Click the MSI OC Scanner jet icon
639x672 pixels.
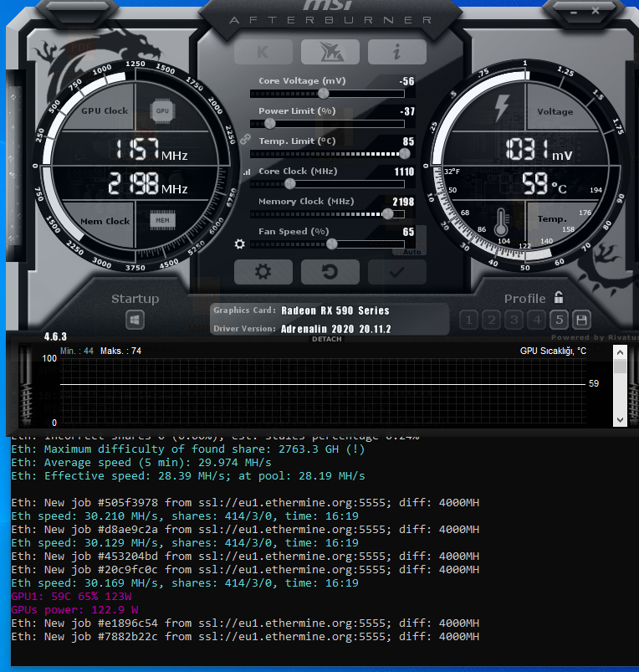click(x=330, y=52)
